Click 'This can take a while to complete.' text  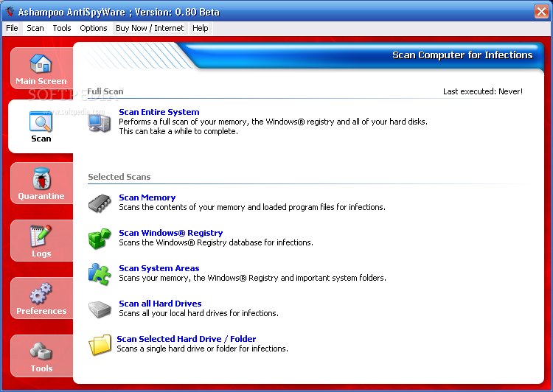pos(178,131)
